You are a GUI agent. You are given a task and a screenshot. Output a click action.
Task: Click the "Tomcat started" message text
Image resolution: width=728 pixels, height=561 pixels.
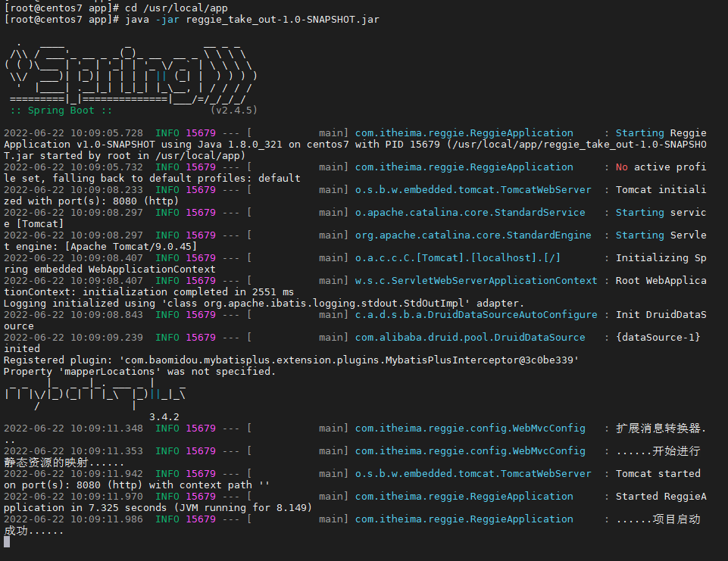(x=658, y=473)
